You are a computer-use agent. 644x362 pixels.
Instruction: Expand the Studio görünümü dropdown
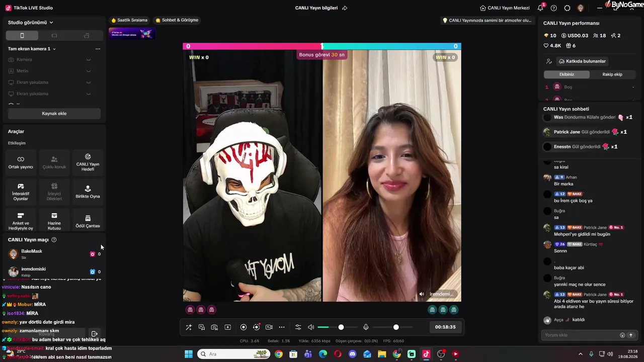(31, 23)
